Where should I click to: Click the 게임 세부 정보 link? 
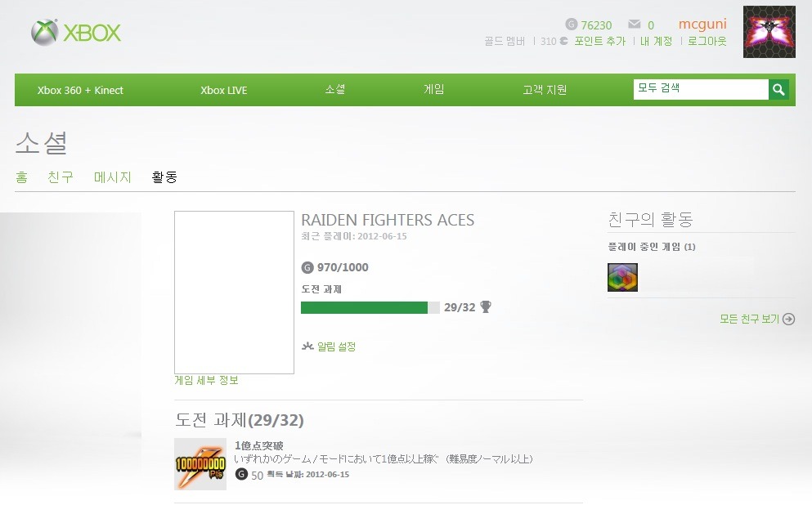click(x=206, y=381)
